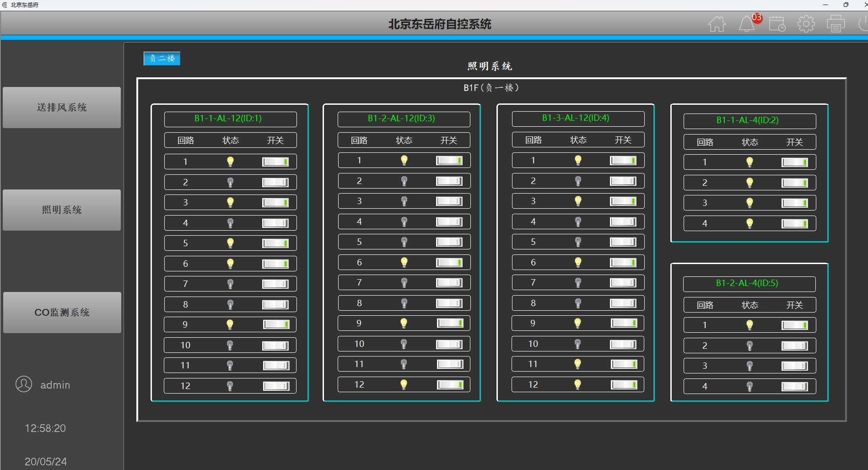This screenshot has width=868, height=470.
Task: Open the 送排风系统 section
Action: coord(62,108)
